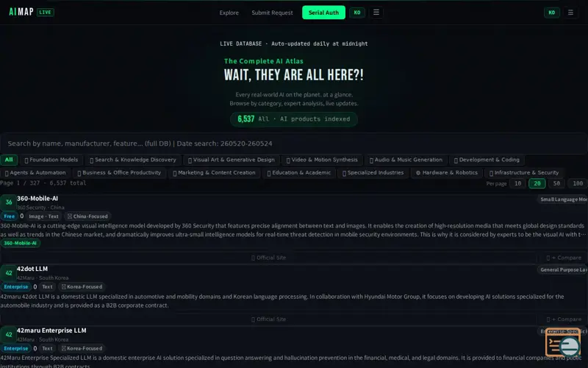
Task: Click 'The Complete AI Atlas' tagline
Action: (x=264, y=61)
